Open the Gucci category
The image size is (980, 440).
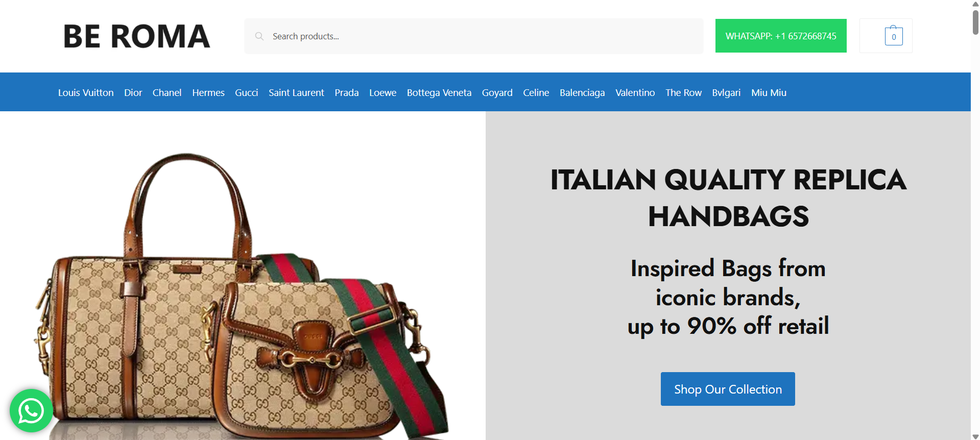[x=246, y=92]
